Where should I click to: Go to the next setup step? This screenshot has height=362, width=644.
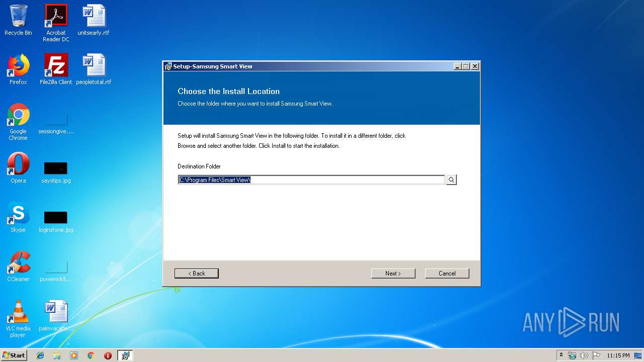pos(393,274)
